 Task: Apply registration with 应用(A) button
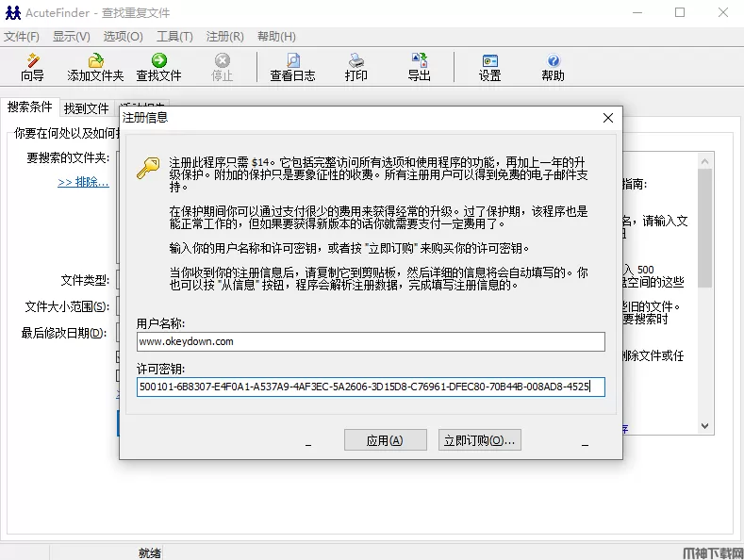click(386, 440)
